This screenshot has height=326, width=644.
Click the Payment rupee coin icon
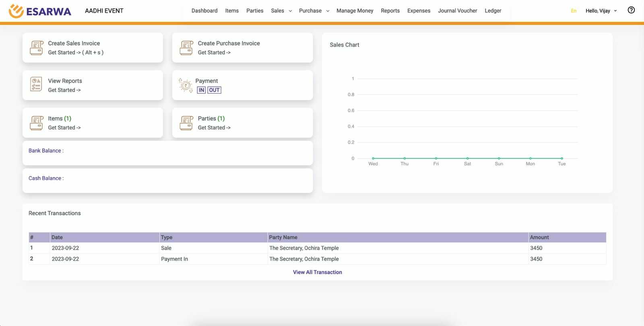[x=186, y=85]
